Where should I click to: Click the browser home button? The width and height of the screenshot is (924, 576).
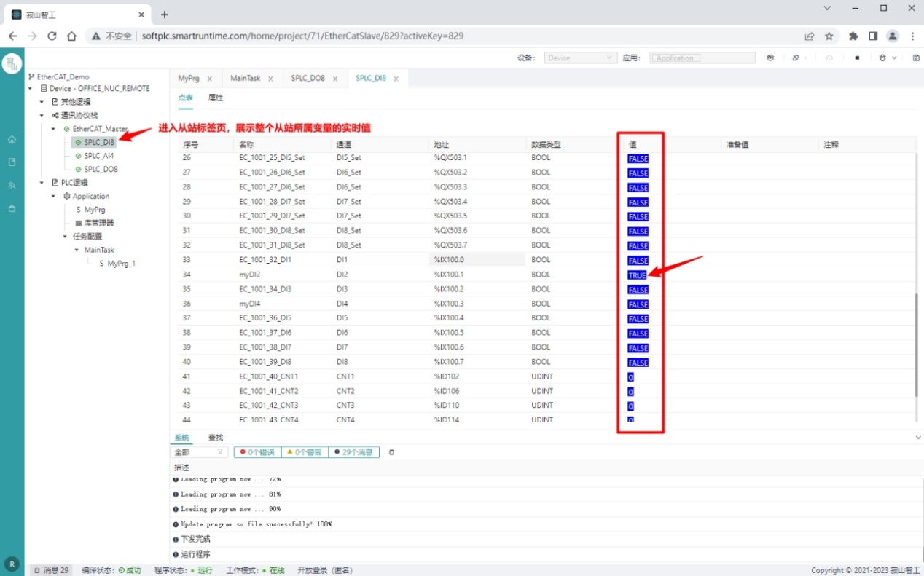[x=71, y=36]
